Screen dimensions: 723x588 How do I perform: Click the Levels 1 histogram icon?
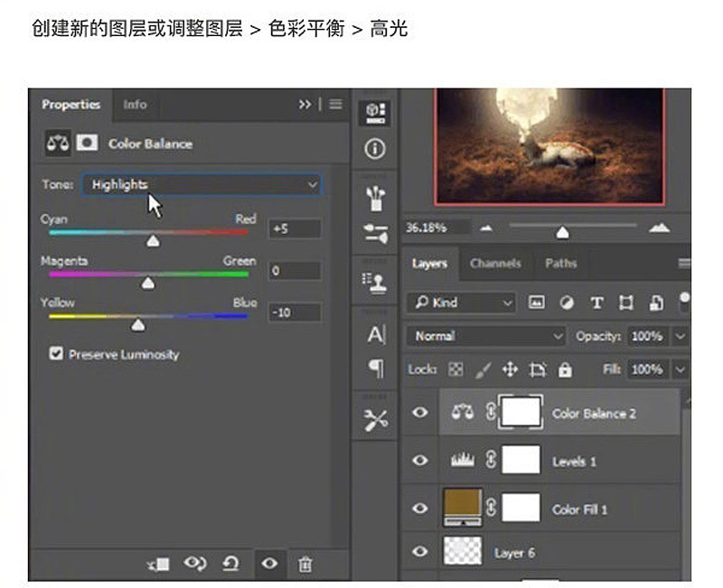click(463, 460)
